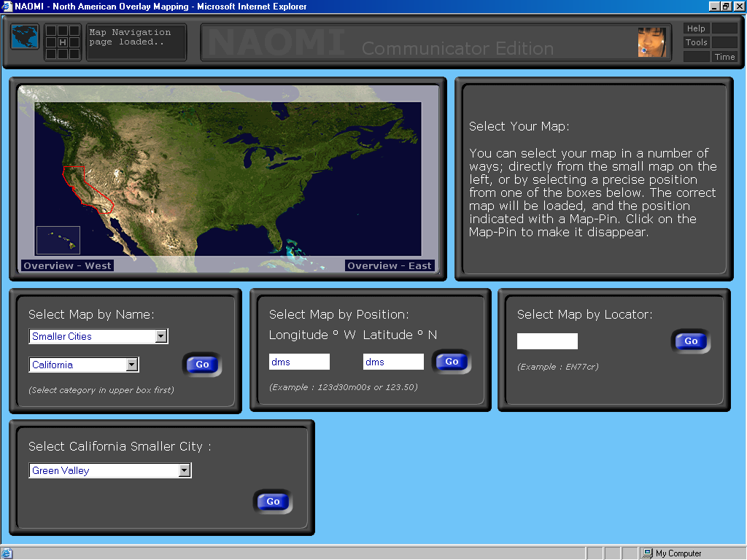
Task: Click the H home cell in grid
Action: (63, 42)
